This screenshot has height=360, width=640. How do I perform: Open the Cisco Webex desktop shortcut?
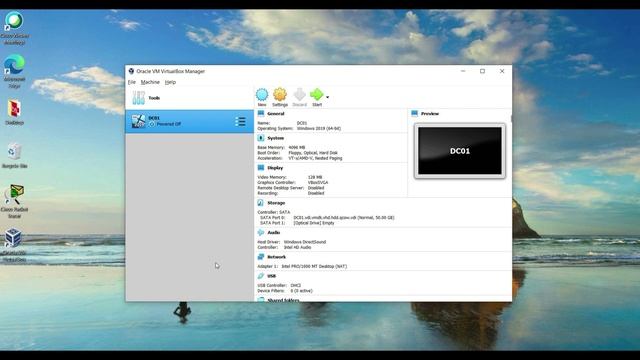(15, 28)
